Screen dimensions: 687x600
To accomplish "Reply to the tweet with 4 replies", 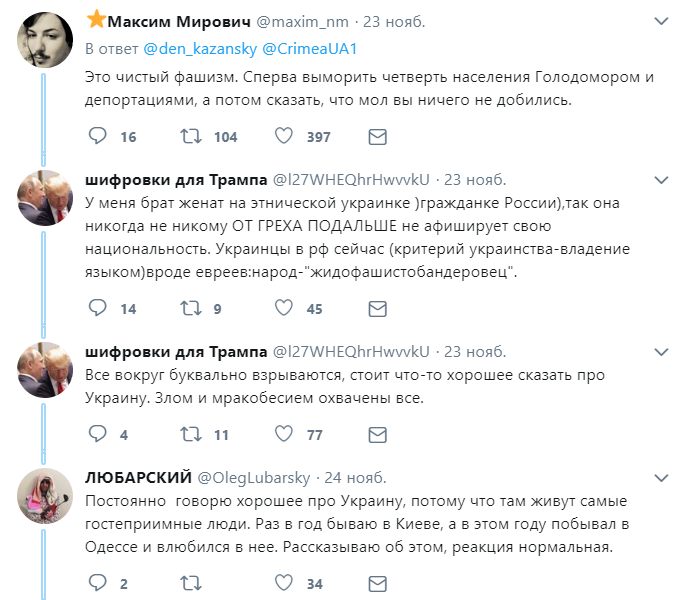I will [97, 434].
